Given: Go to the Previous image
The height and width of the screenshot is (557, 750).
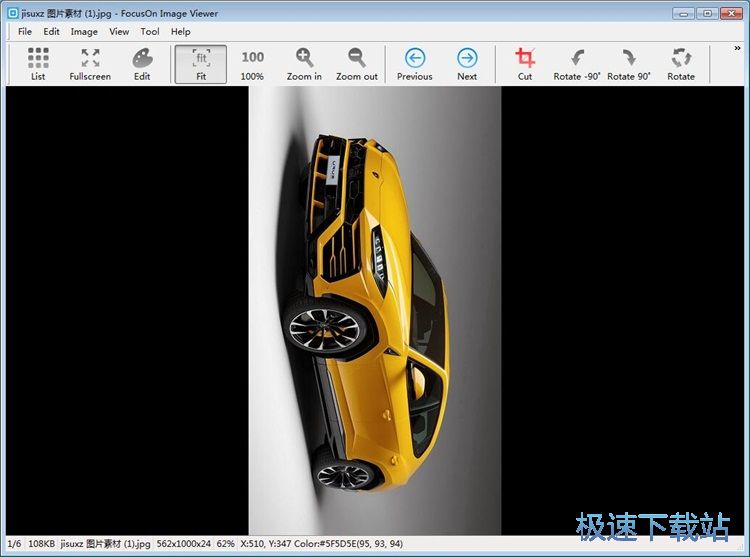Looking at the screenshot, I should click(414, 64).
